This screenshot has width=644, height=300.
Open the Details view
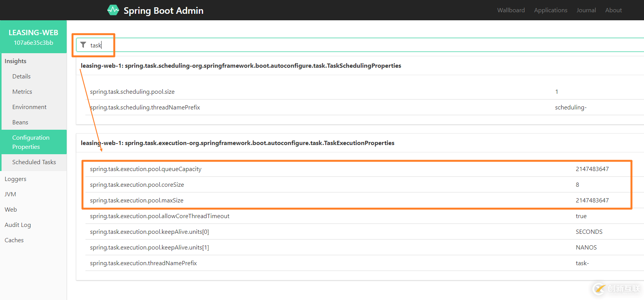pos(21,77)
